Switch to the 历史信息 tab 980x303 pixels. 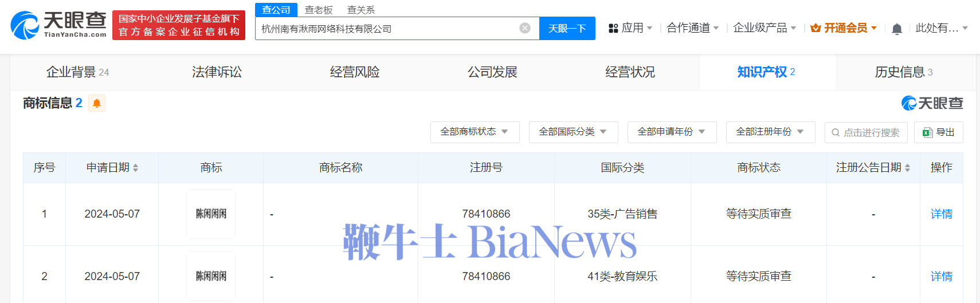904,72
